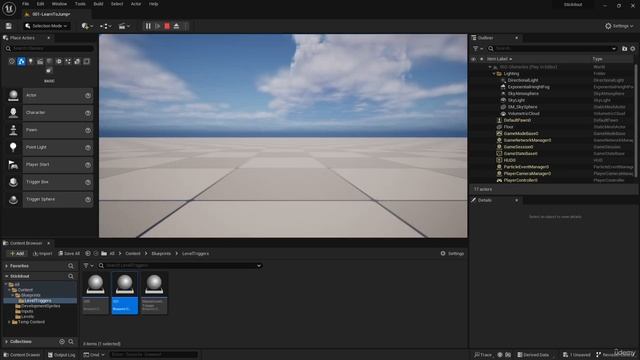Click the Player Start entry in Place Actors

pyautogui.click(x=49, y=164)
